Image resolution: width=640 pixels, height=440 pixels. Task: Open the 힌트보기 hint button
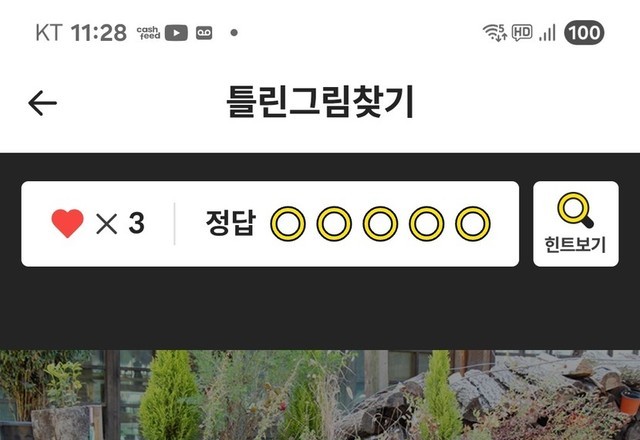point(576,224)
